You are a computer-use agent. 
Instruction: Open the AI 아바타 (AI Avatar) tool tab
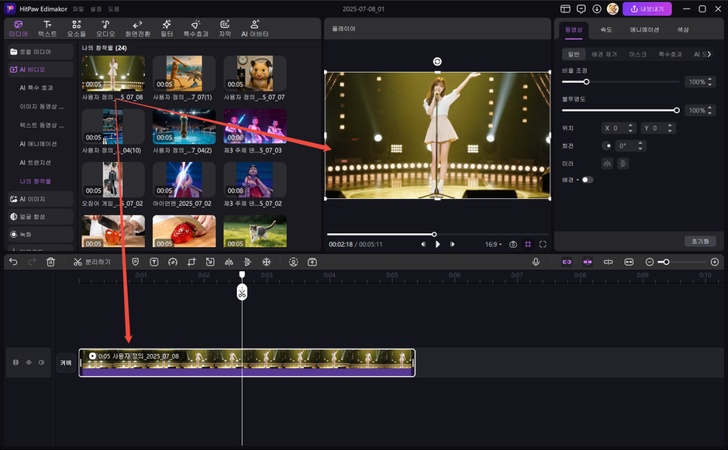pos(254,28)
